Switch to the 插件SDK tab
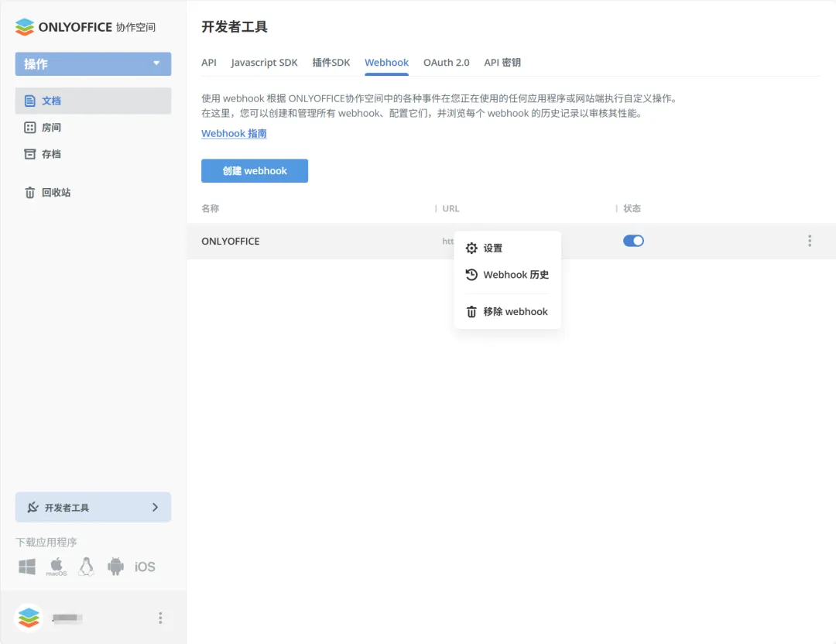The image size is (836, 644). pos(331,63)
